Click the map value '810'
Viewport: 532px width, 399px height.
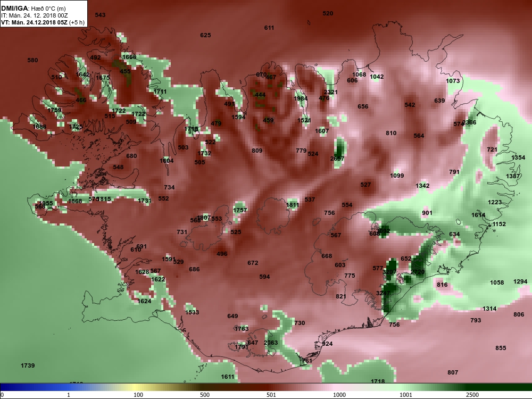point(391,134)
